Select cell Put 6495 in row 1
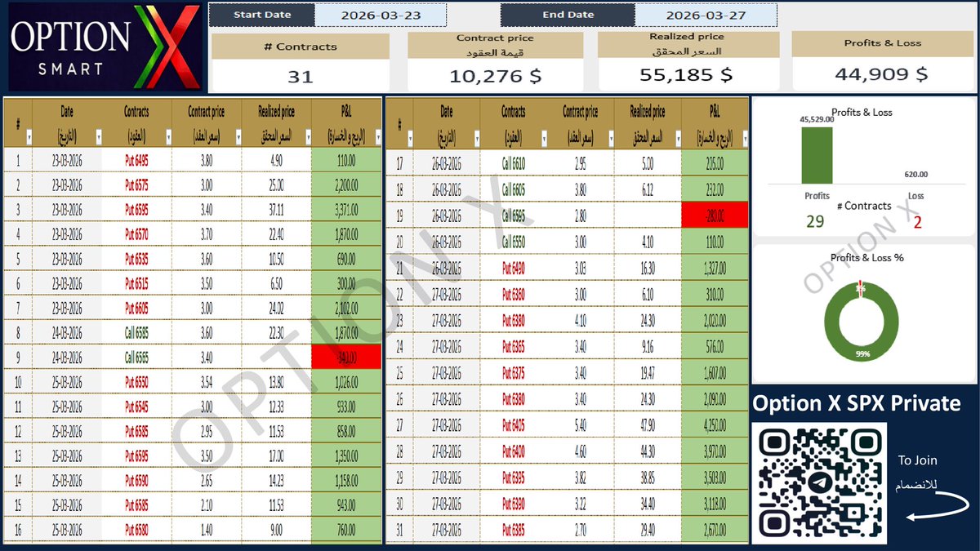The image size is (980, 551). [136, 161]
